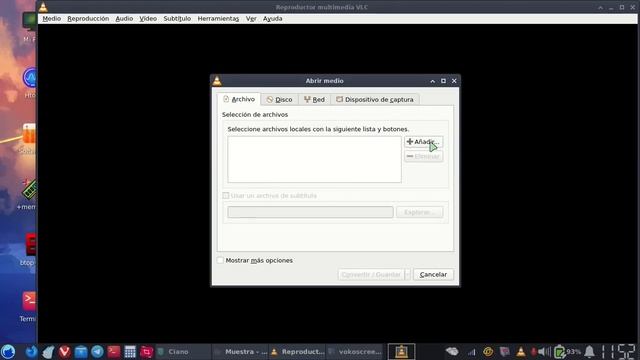Open the speaker volume tray icon
640x360 pixels.
click(543, 351)
